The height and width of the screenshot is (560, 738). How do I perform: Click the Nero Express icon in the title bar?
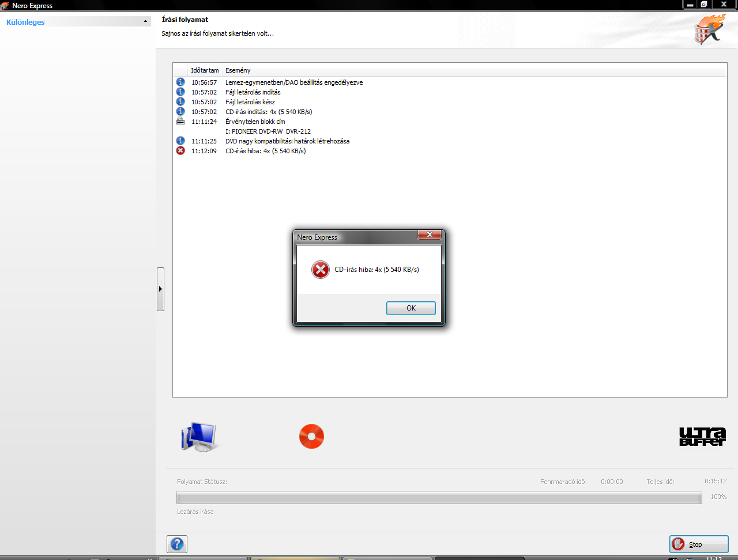[x=5, y=5]
